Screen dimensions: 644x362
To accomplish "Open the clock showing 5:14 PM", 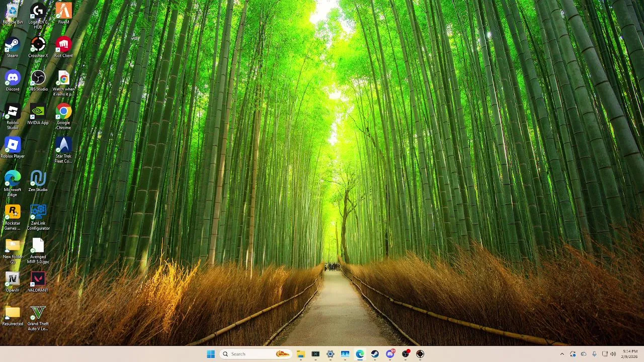I will click(x=630, y=354).
